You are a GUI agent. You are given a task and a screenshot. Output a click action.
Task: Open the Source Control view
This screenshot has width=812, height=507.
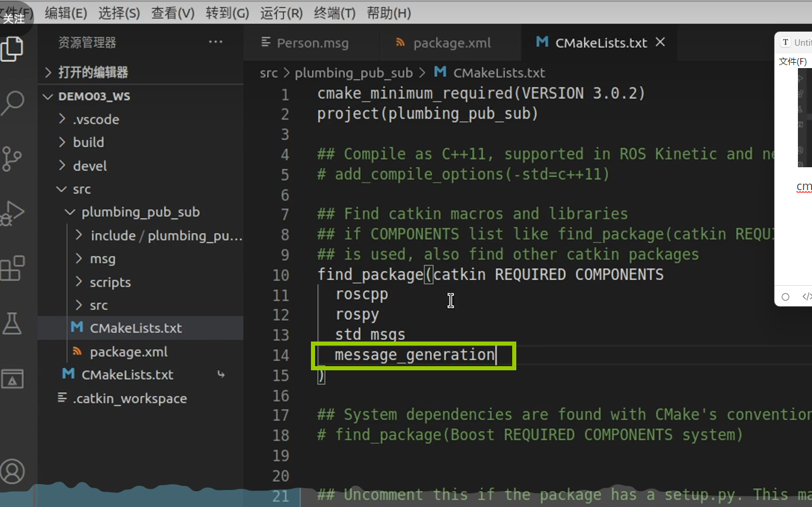[13, 158]
